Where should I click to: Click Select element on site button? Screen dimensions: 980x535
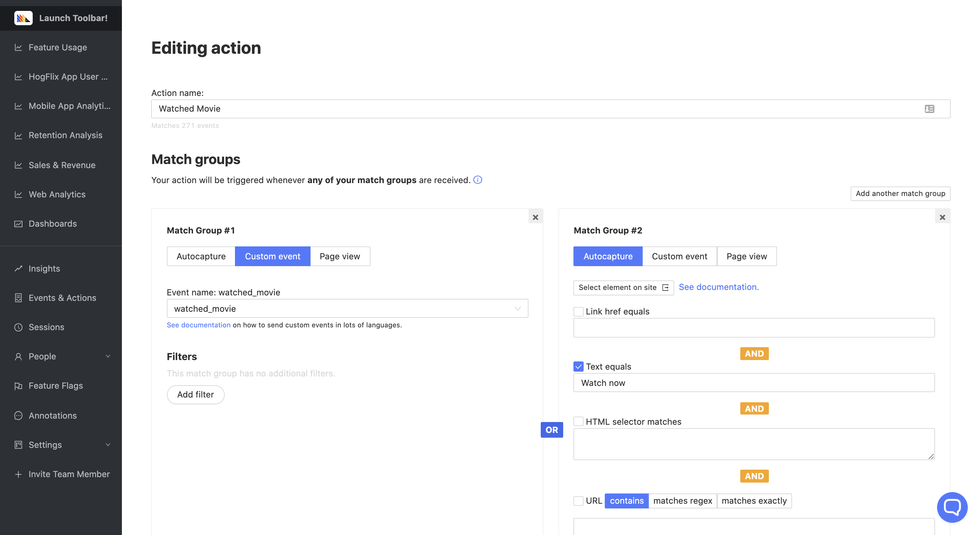pyautogui.click(x=623, y=288)
